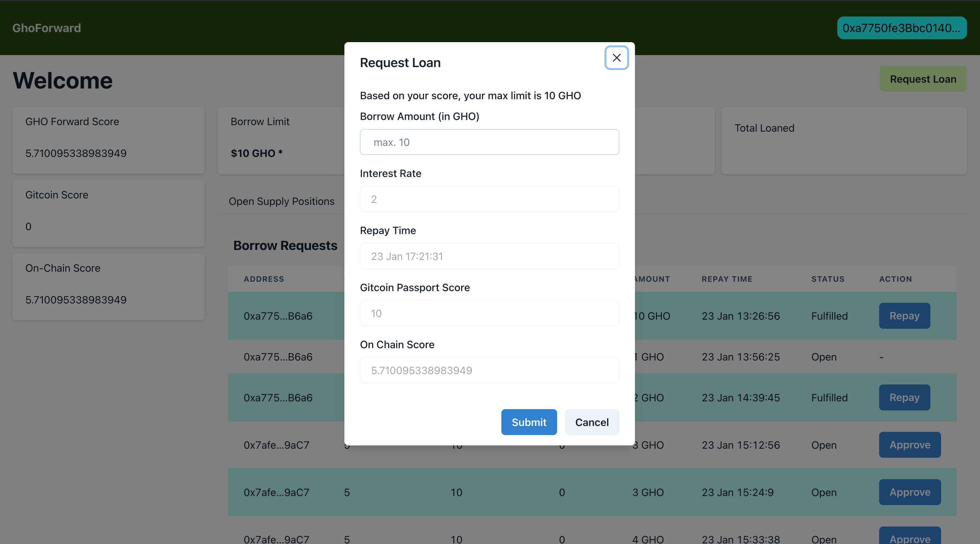Image resolution: width=980 pixels, height=544 pixels.
Task: Select the Borrow Amount input field
Action: [x=489, y=141]
